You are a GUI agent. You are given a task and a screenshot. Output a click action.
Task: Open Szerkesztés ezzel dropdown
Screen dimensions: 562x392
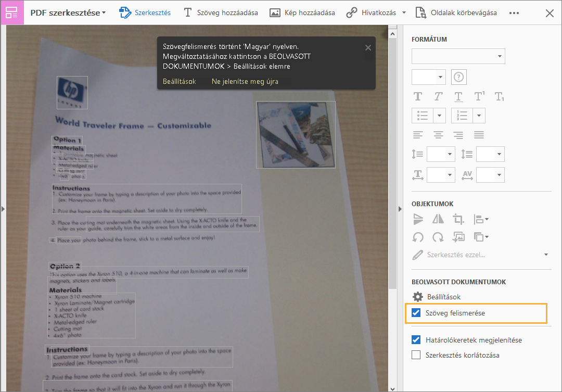(x=480, y=255)
